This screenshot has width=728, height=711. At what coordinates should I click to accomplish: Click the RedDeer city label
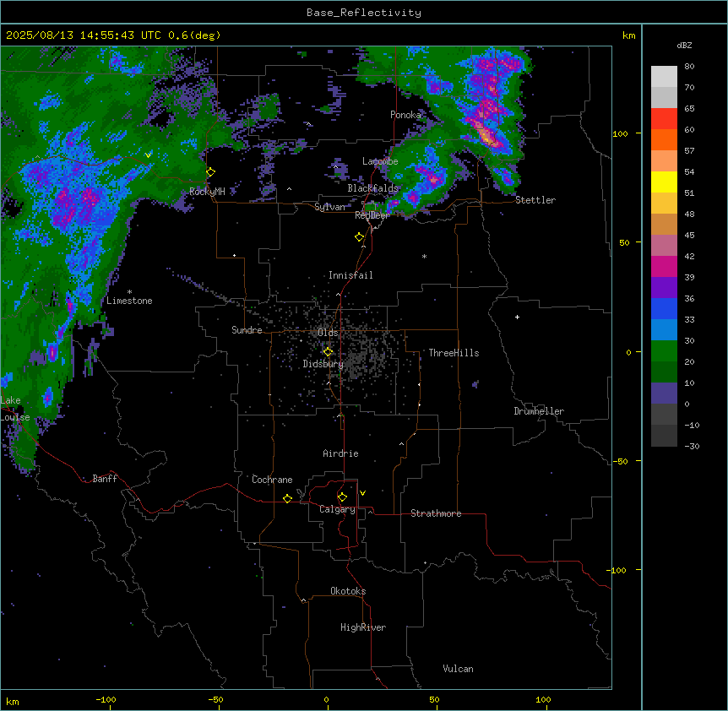click(372, 215)
